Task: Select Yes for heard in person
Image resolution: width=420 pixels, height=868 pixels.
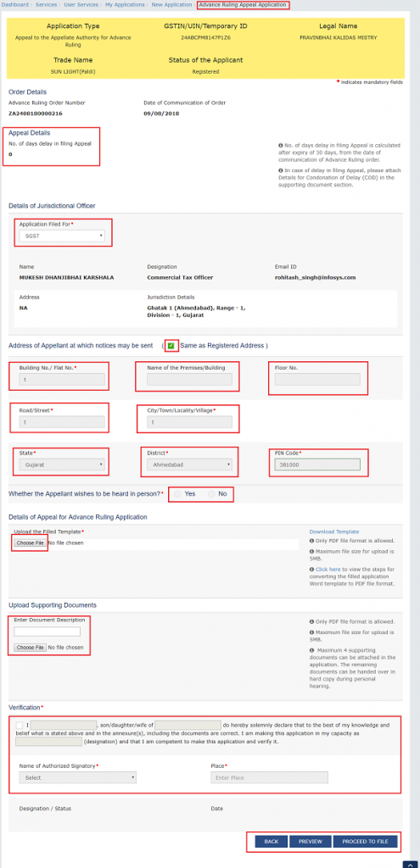Action: pos(177,494)
